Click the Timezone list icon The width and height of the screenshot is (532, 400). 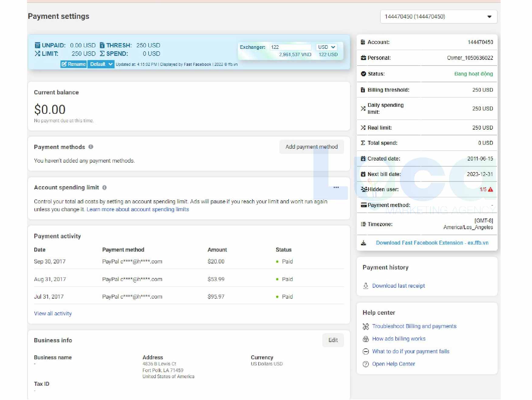(363, 224)
